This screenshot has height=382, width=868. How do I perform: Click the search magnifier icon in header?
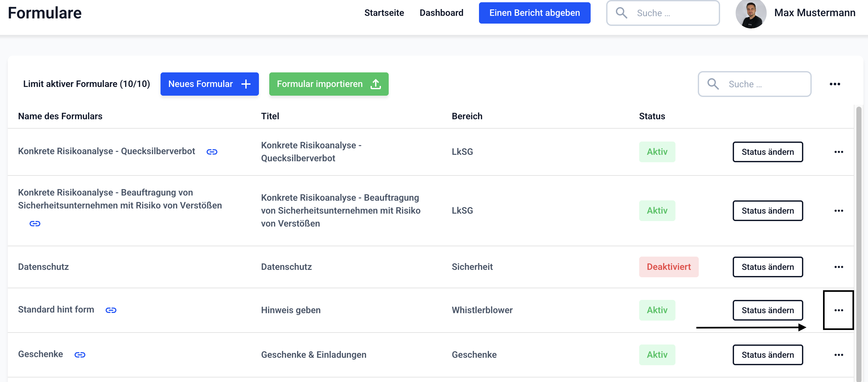621,13
